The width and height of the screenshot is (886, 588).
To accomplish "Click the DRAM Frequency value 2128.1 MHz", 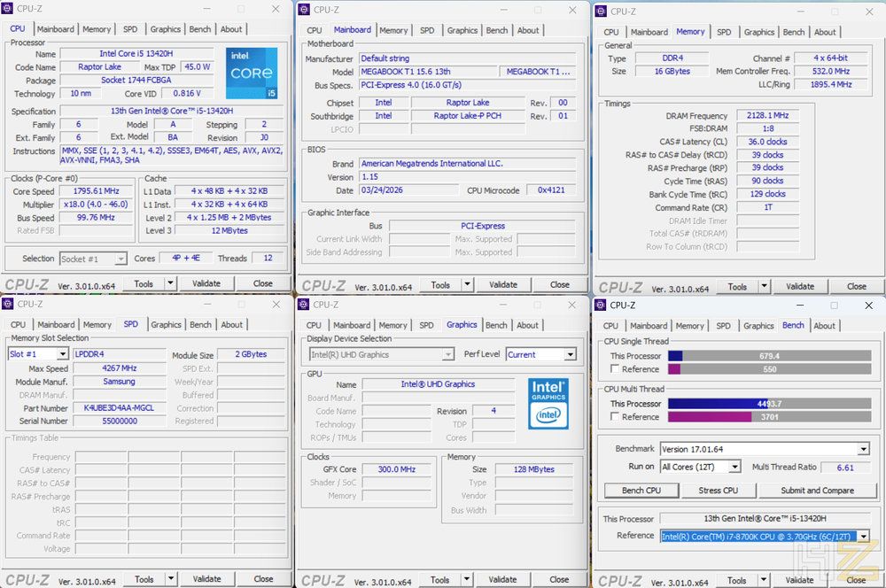I will coord(768,115).
